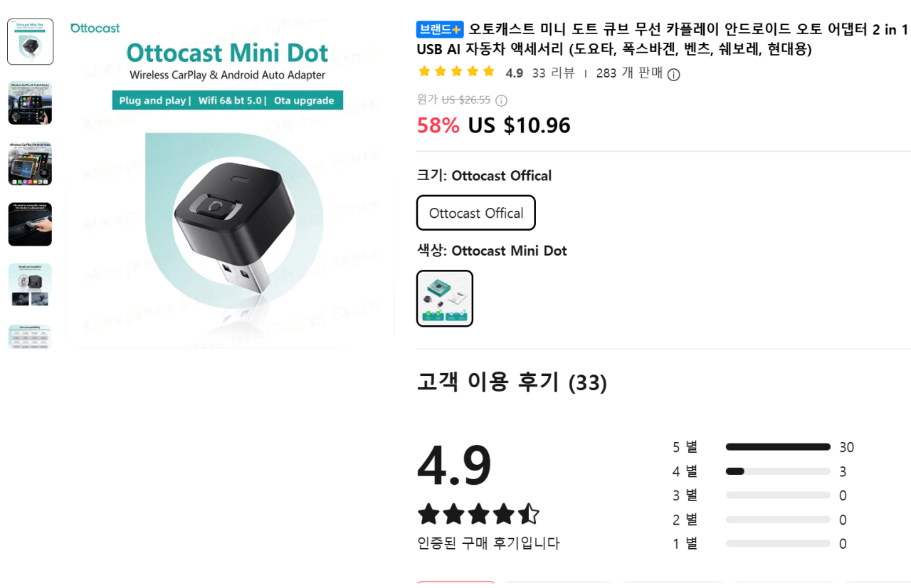Screen dimensions: 911x588
Task: Click the 브랜드+ badge on the title
Action: pyautogui.click(x=439, y=30)
